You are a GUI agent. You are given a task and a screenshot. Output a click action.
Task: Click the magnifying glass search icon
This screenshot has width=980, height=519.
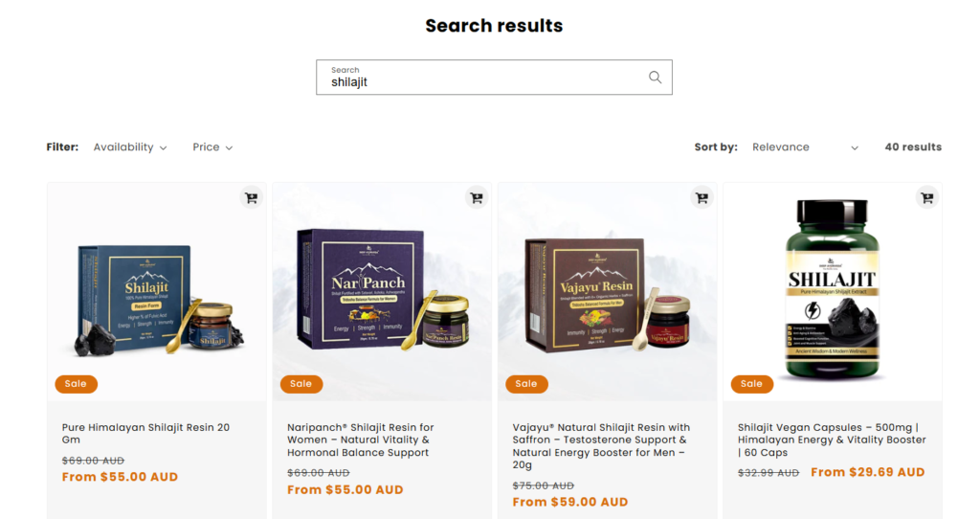pos(655,77)
